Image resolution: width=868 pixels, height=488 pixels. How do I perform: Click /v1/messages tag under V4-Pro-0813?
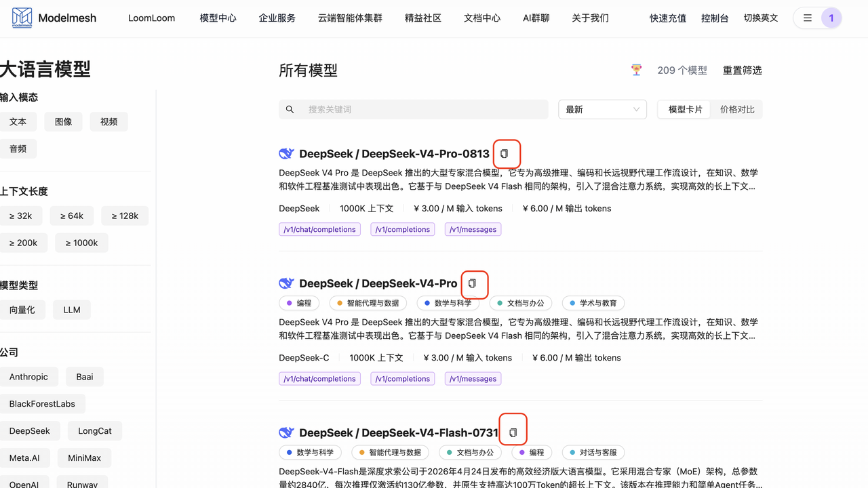(x=473, y=230)
